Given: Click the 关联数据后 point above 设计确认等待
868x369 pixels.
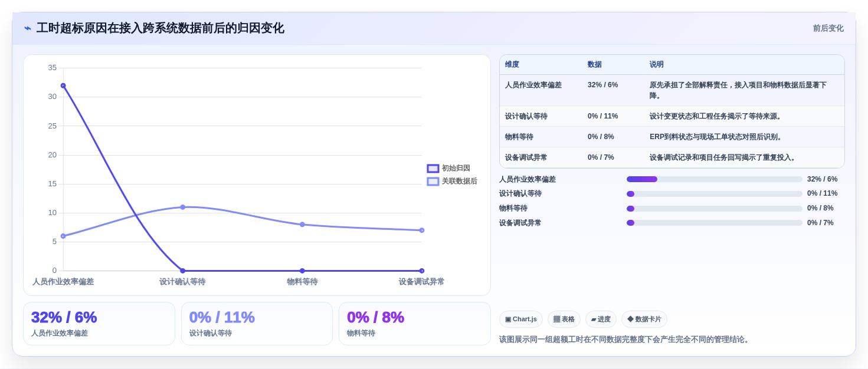Looking at the screenshot, I should [x=183, y=207].
